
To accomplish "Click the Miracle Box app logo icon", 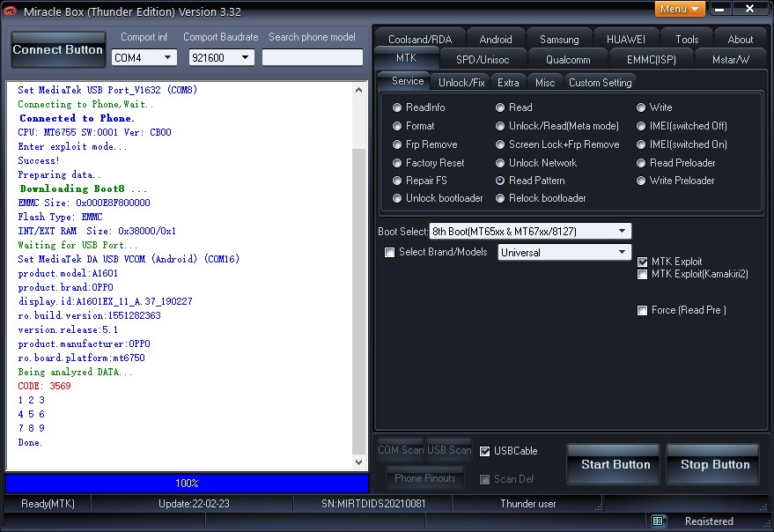I will point(11,11).
